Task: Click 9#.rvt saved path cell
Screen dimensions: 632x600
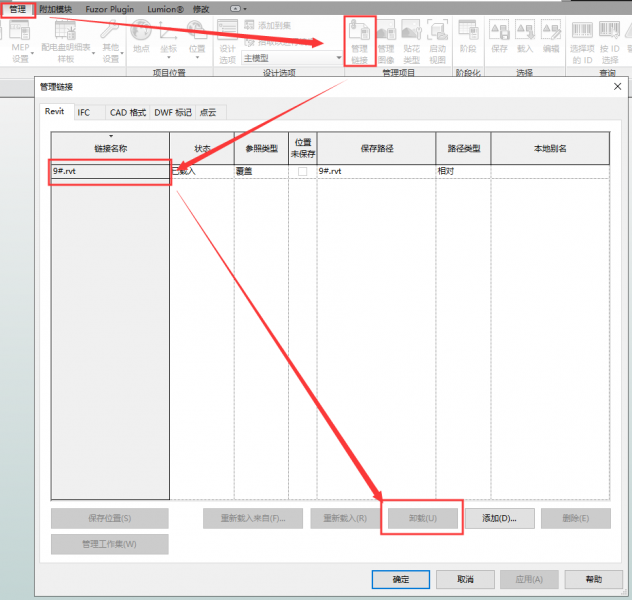Action: click(376, 171)
